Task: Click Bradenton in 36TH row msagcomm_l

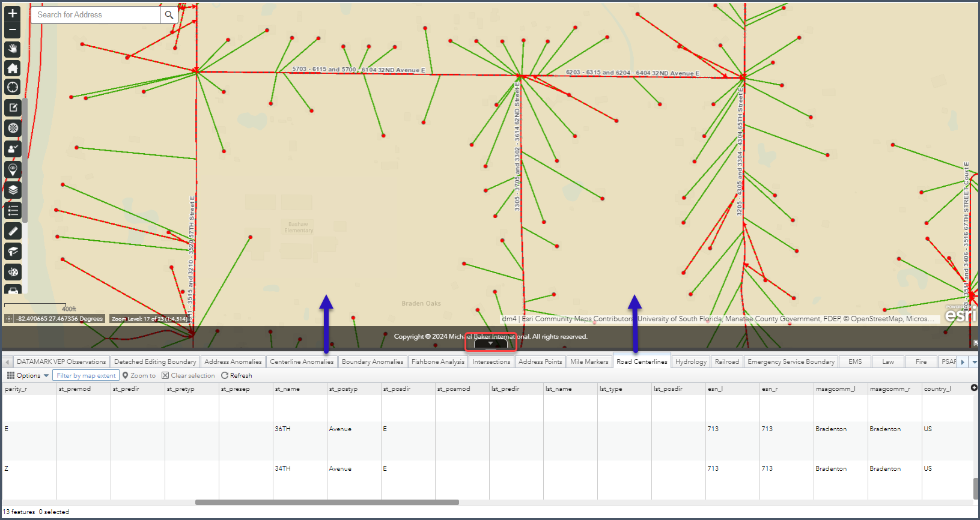Action: pyautogui.click(x=831, y=429)
